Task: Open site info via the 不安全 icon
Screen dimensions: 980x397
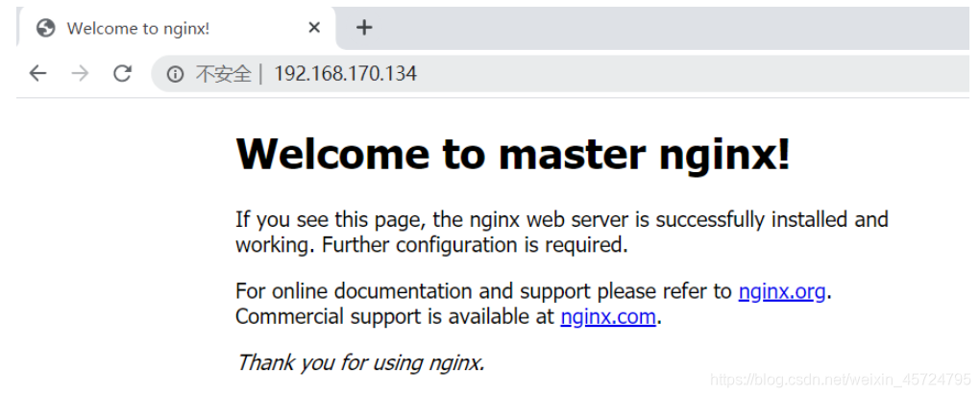Action: point(175,74)
